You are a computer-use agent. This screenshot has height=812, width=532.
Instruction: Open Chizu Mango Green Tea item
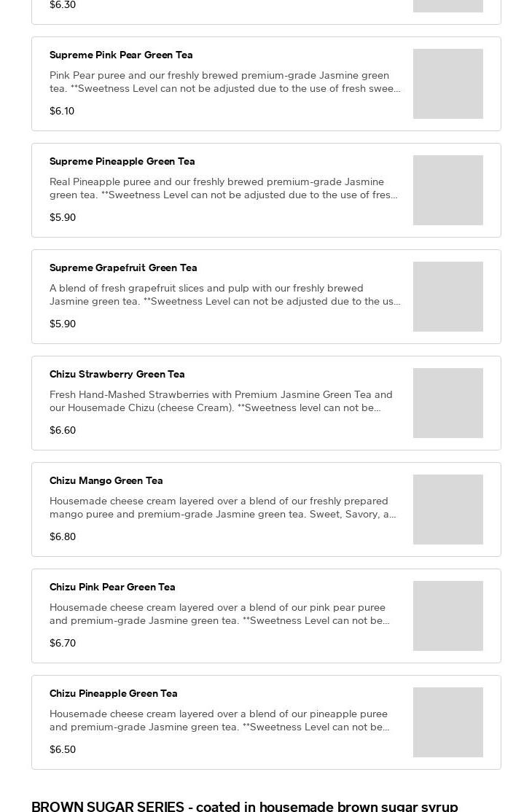point(106,481)
